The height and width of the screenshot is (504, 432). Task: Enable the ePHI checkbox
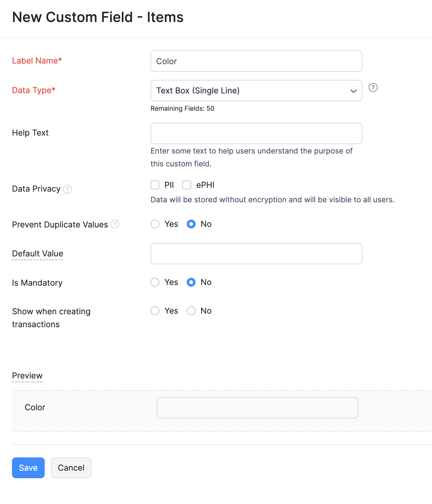pyautogui.click(x=187, y=185)
